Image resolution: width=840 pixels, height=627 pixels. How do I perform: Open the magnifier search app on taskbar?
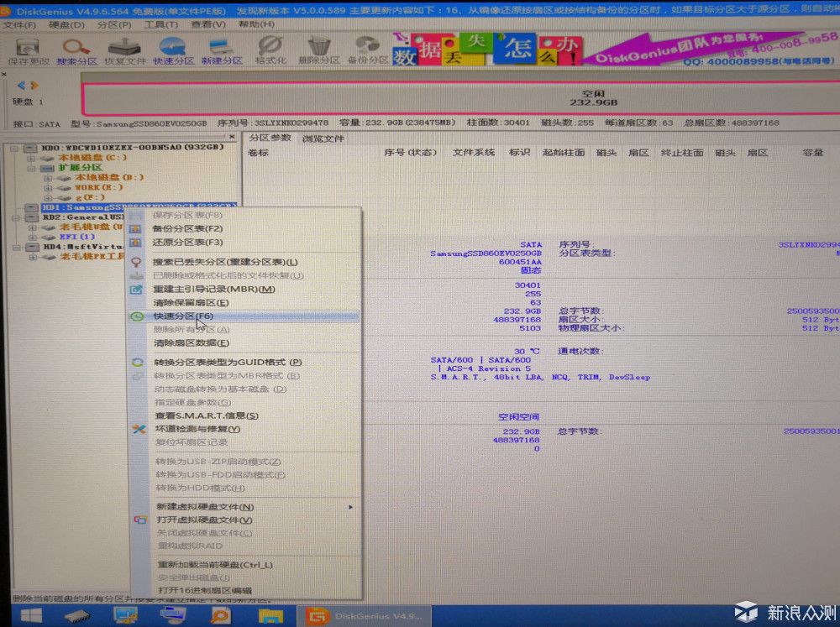tap(220, 616)
